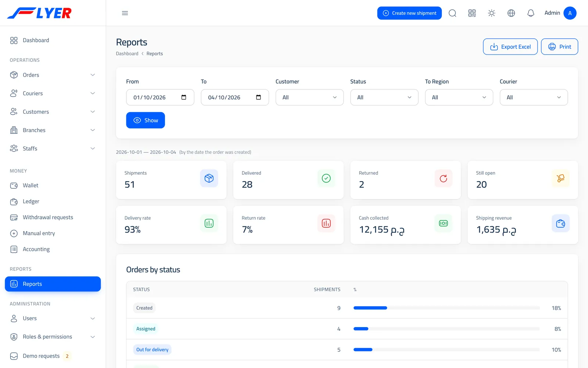Screen dimensions: 588x368
Task: Click the Demo requests count badge
Action: pyautogui.click(x=67, y=356)
